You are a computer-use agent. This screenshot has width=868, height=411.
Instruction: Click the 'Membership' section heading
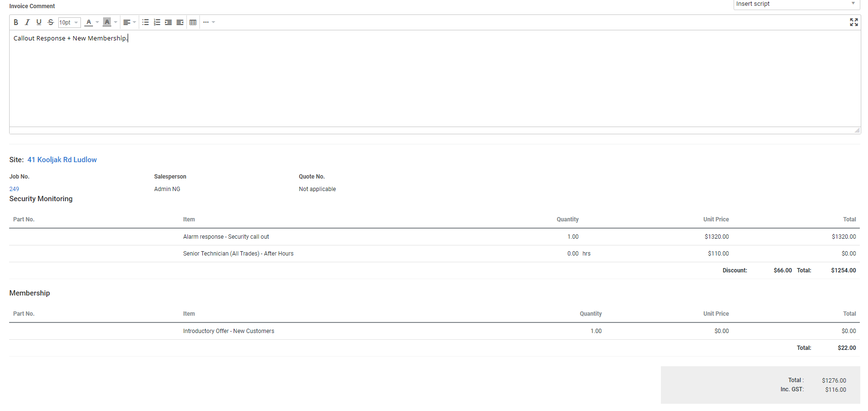29,293
